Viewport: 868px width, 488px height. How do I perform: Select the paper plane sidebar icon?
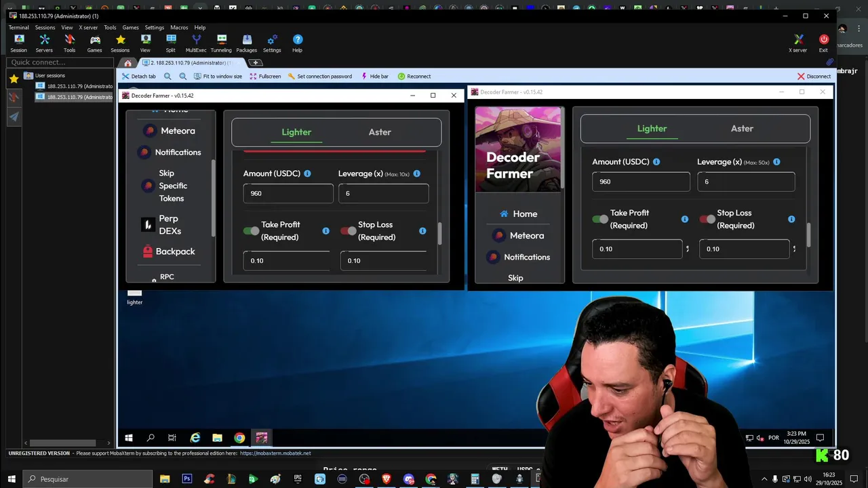click(14, 117)
